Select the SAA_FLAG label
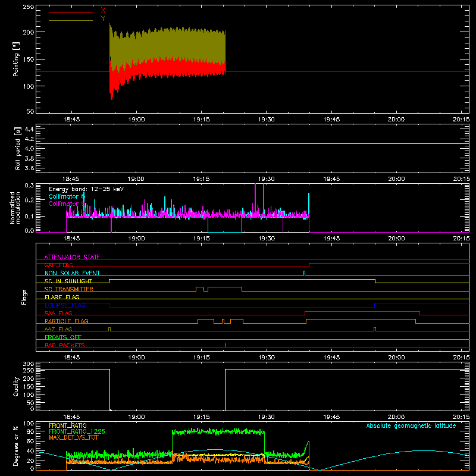Image resolution: width=476 pixels, height=476 pixels. pyautogui.click(x=58, y=313)
